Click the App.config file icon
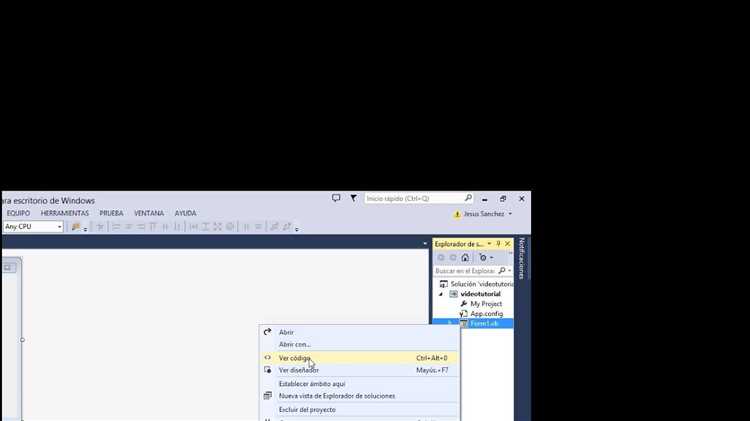This screenshot has height=421, width=750. pyautogui.click(x=463, y=314)
